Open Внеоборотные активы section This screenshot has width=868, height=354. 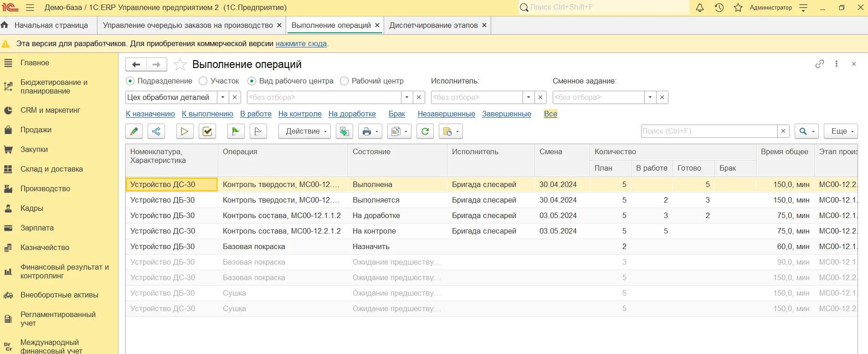59,295
